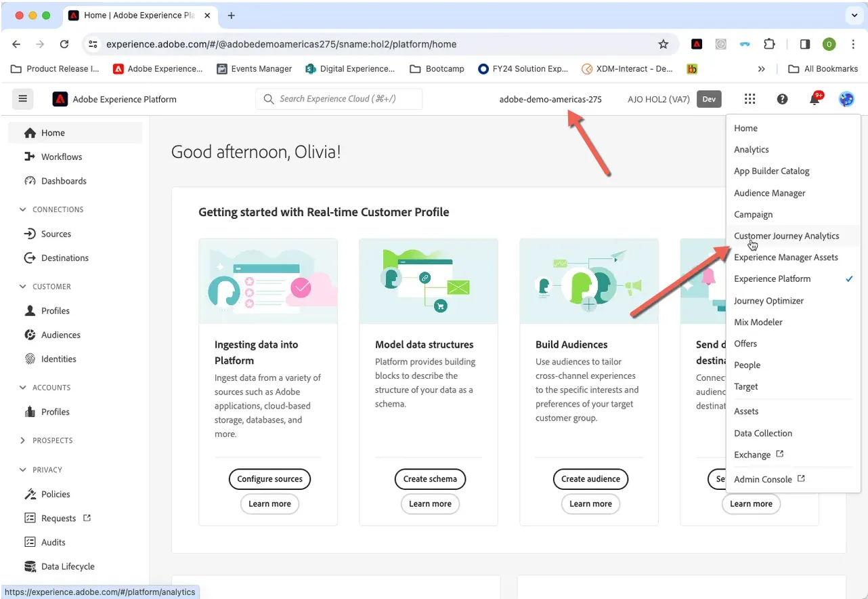Click Learn more under Ingesting data
The image size is (868, 599).
(269, 503)
